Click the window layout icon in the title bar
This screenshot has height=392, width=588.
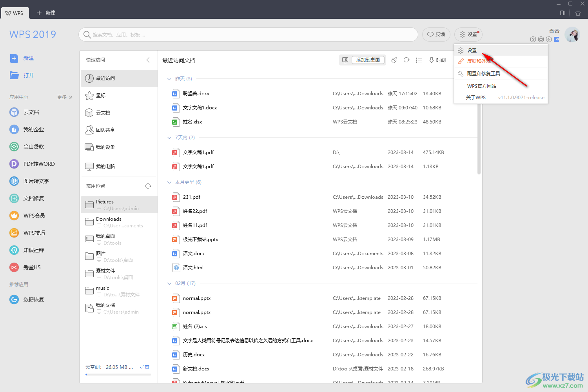click(x=563, y=13)
